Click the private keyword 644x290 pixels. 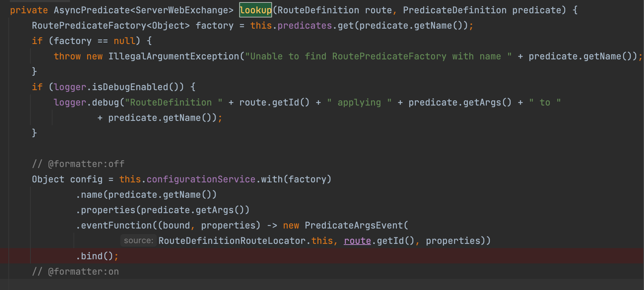click(x=29, y=10)
